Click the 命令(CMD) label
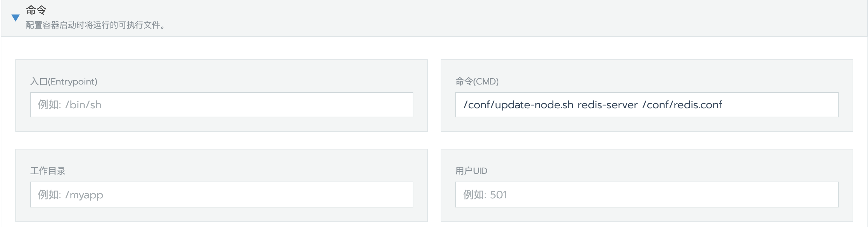Image resolution: width=868 pixels, height=227 pixels. click(x=477, y=82)
